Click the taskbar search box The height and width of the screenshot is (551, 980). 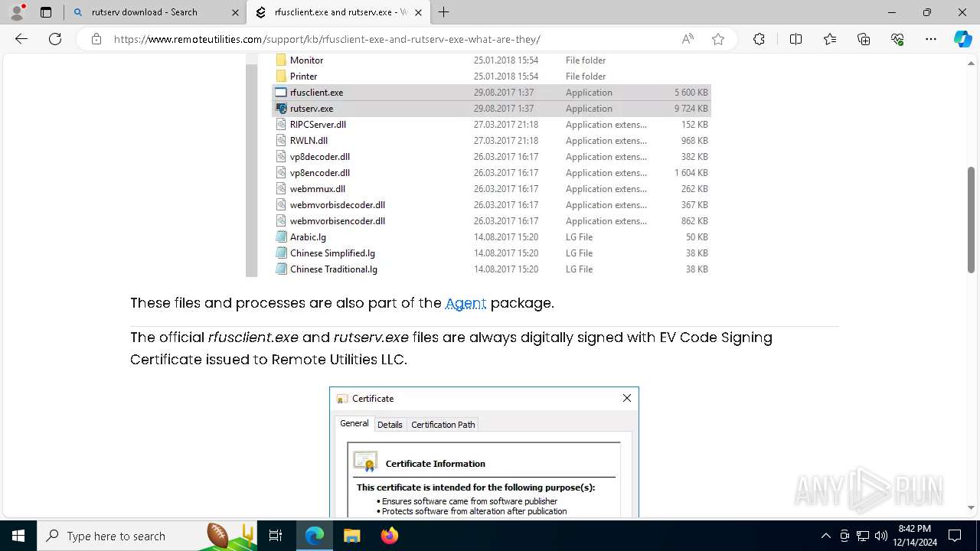click(147, 536)
